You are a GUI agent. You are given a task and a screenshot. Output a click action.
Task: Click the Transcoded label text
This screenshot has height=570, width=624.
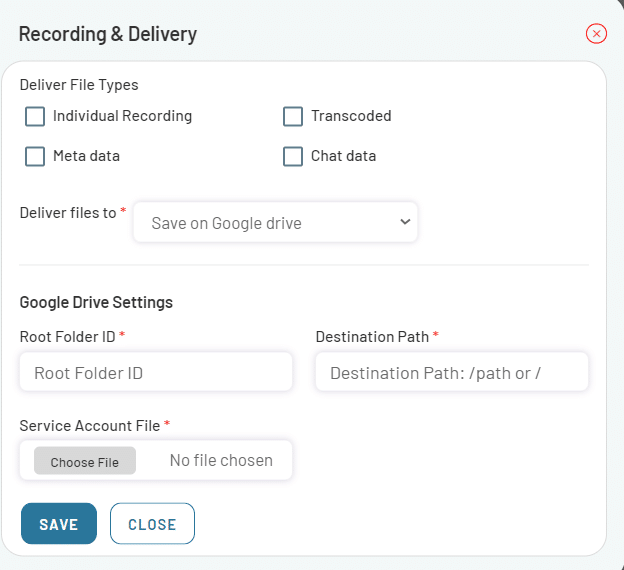(x=351, y=116)
